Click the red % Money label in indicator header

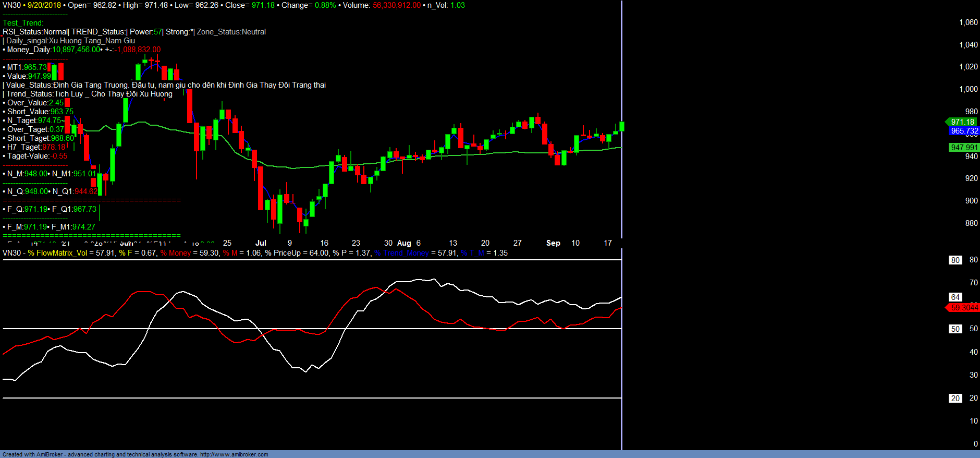pos(176,253)
